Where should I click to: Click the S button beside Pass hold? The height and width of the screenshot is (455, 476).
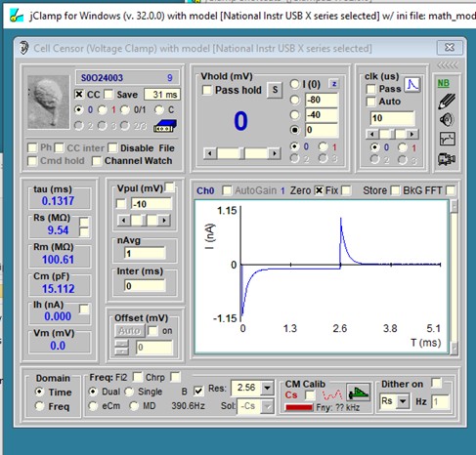[x=275, y=90]
